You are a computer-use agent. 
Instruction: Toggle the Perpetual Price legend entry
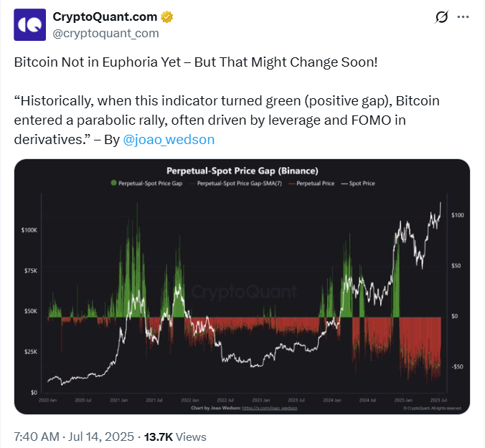click(x=311, y=184)
